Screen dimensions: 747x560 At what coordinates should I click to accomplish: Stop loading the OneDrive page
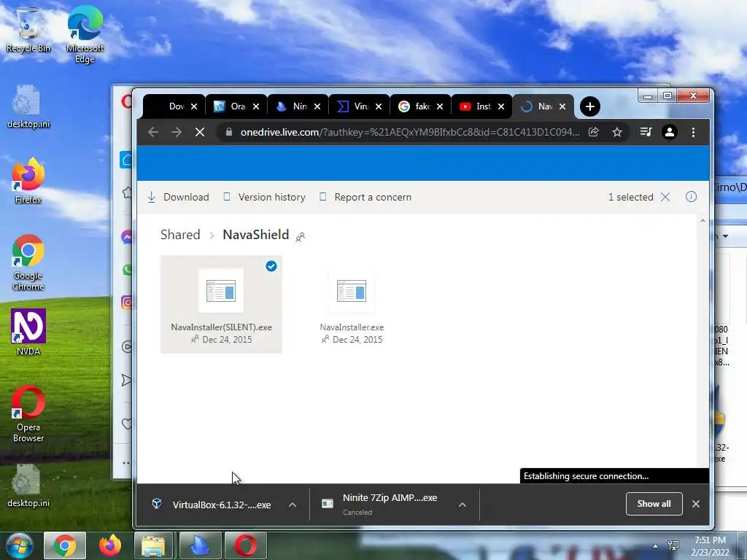click(200, 132)
